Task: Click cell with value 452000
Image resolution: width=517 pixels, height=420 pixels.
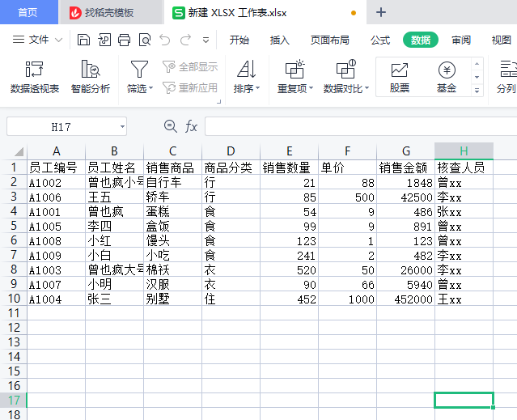Action: tap(405, 299)
